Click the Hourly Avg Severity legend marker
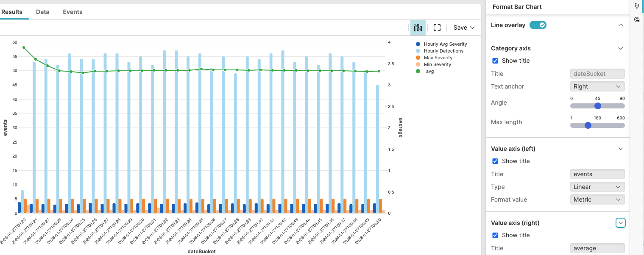 click(418, 44)
